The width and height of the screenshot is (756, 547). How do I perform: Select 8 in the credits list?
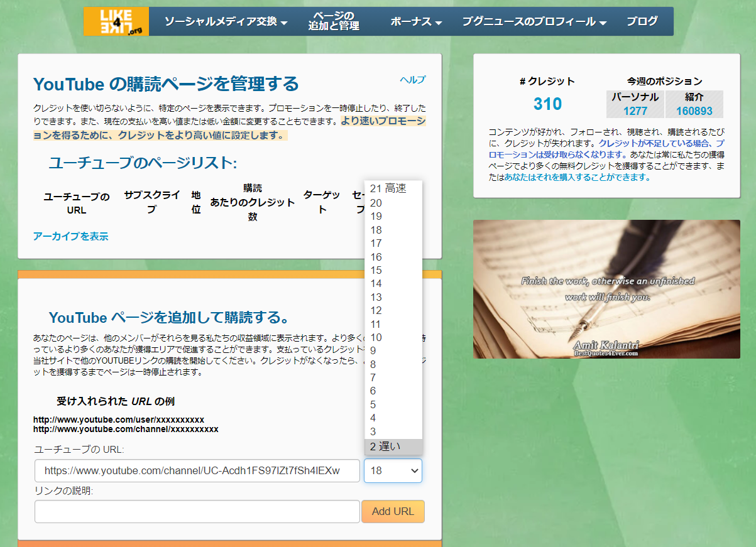pos(393,365)
